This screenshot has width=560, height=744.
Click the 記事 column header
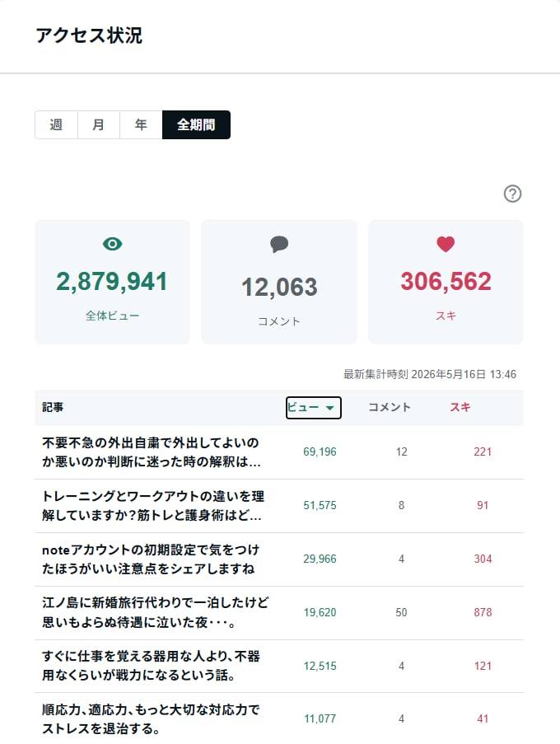(x=53, y=407)
